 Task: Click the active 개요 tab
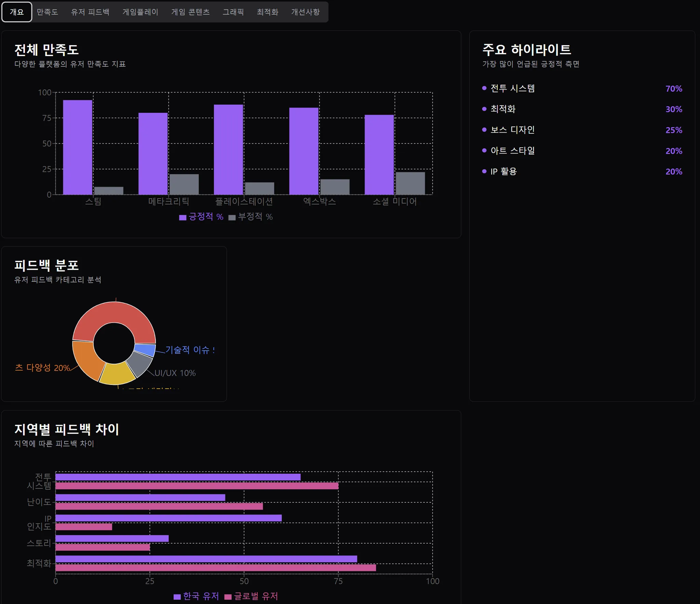point(17,12)
